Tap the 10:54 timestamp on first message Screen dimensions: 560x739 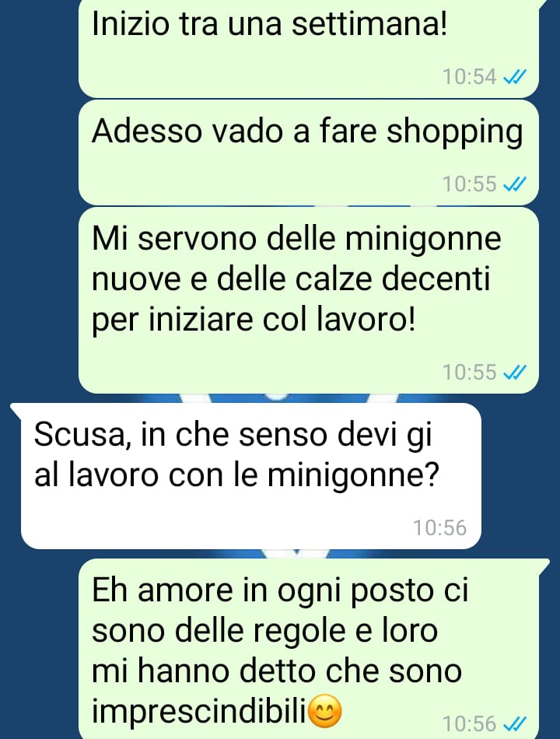point(470,76)
